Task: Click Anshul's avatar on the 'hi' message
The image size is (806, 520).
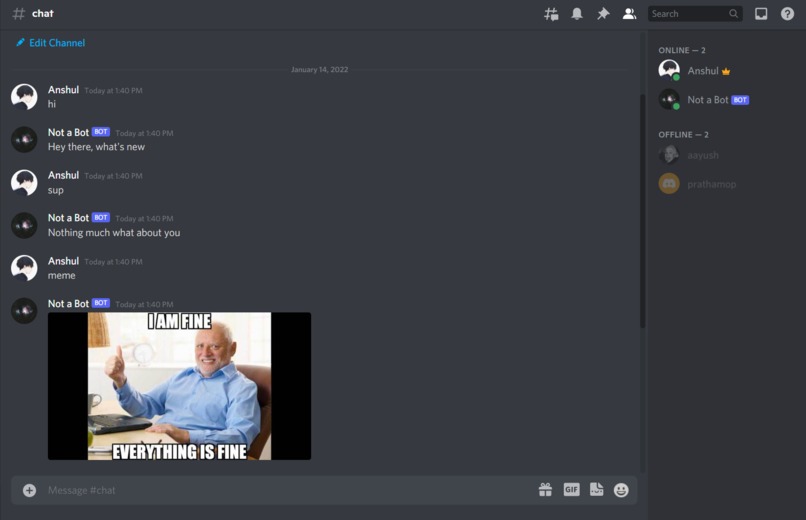Action: click(24, 97)
